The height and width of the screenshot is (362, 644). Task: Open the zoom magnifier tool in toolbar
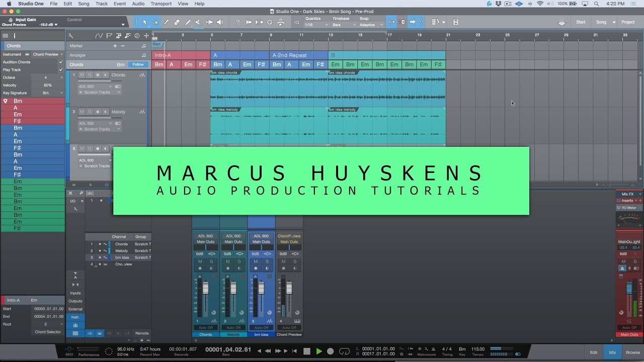coord(270,22)
